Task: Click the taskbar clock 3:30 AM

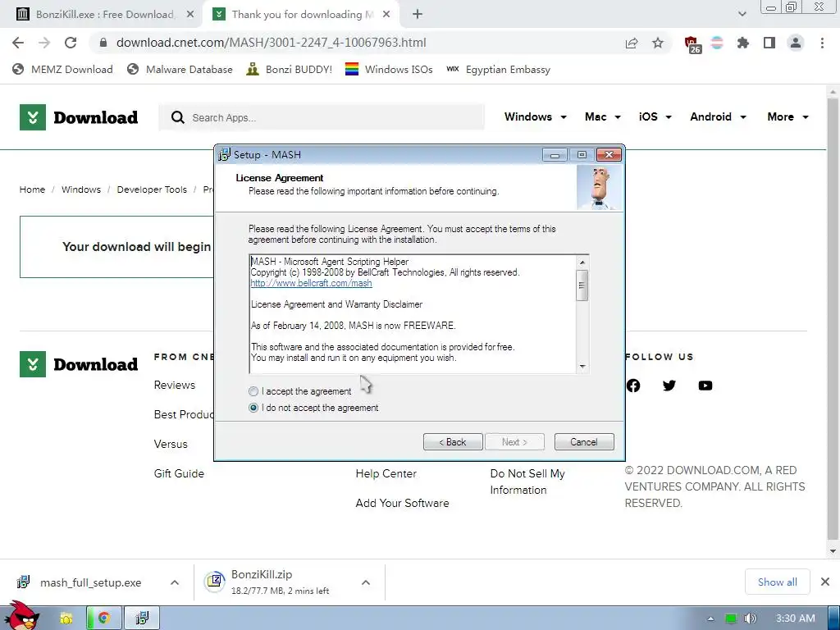Action: pyautogui.click(x=795, y=619)
